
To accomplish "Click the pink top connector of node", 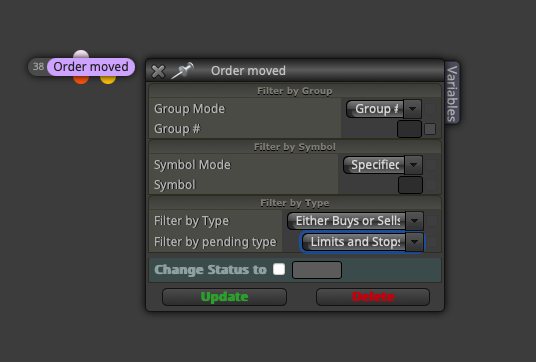I will (81, 54).
